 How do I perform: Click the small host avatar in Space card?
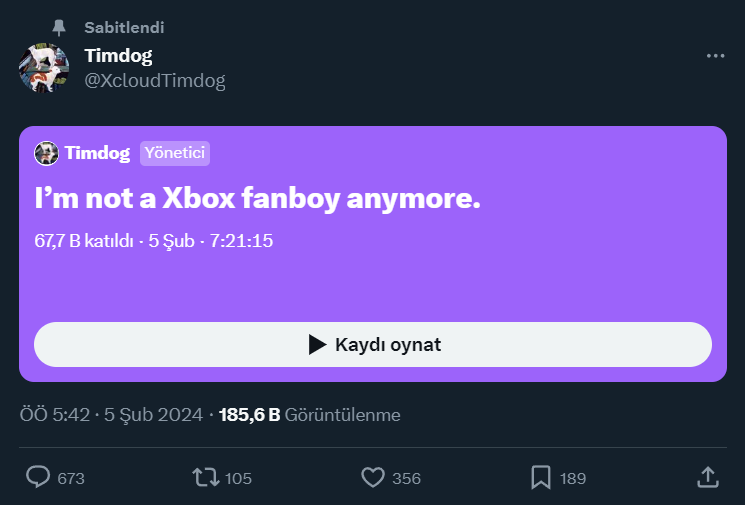tap(46, 153)
